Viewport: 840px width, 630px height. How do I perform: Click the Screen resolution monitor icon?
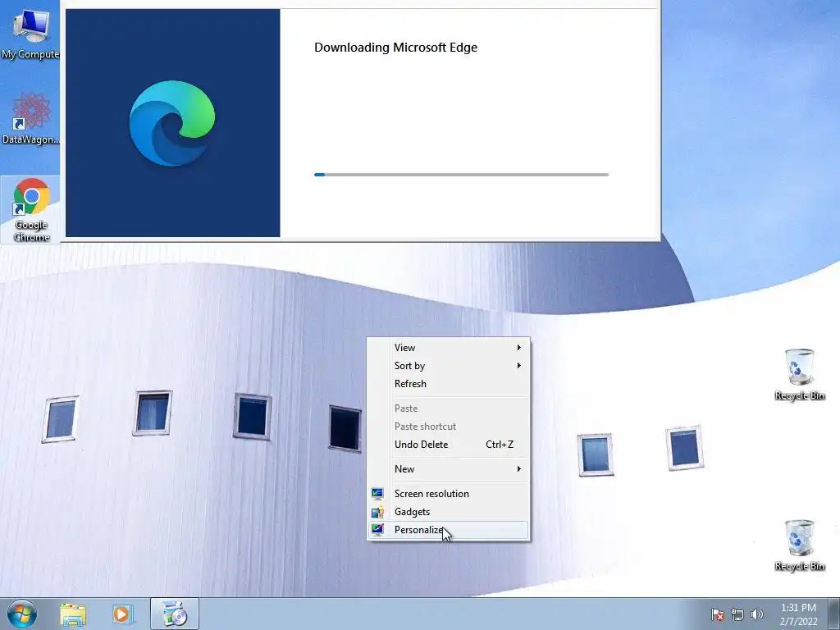pos(377,494)
